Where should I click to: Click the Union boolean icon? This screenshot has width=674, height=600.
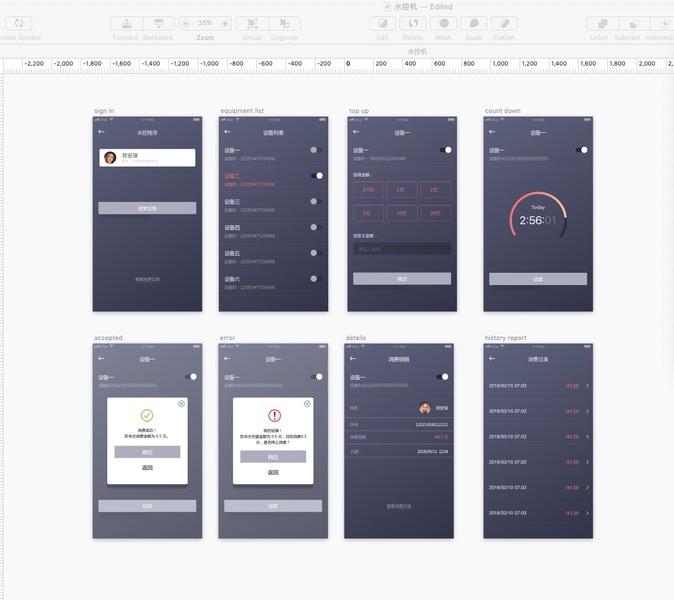pyautogui.click(x=603, y=23)
